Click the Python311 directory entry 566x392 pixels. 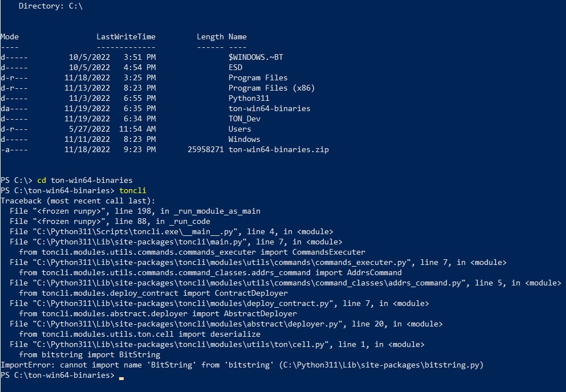click(x=249, y=98)
